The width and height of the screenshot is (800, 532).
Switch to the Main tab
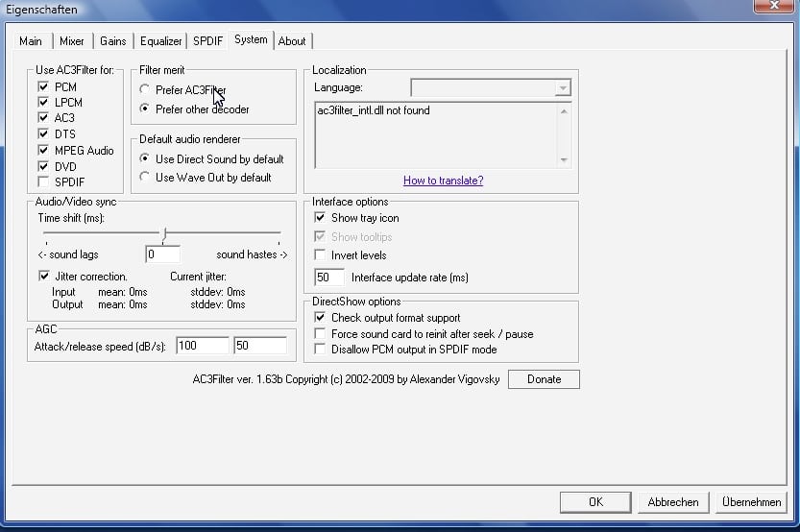[x=31, y=41]
